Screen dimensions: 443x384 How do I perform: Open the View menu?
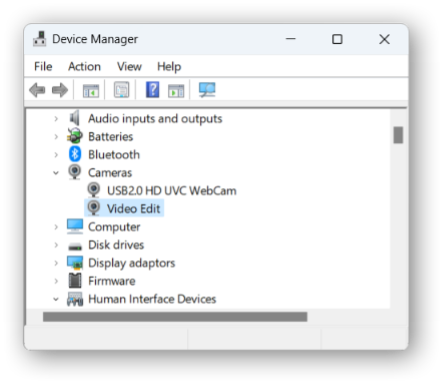pos(129,66)
